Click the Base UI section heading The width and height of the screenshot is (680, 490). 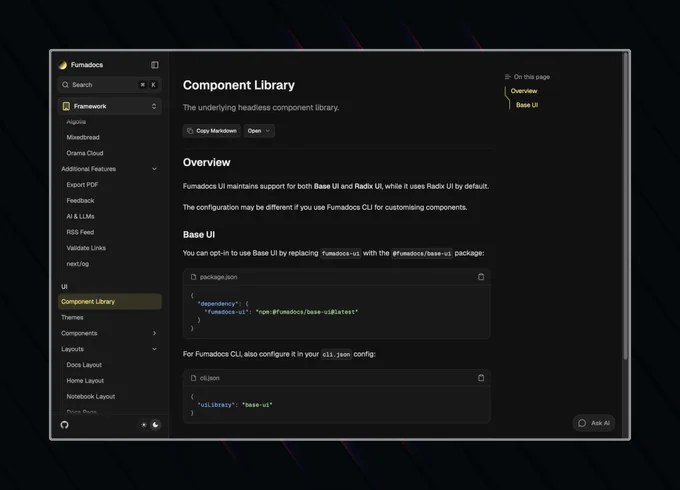tap(199, 235)
